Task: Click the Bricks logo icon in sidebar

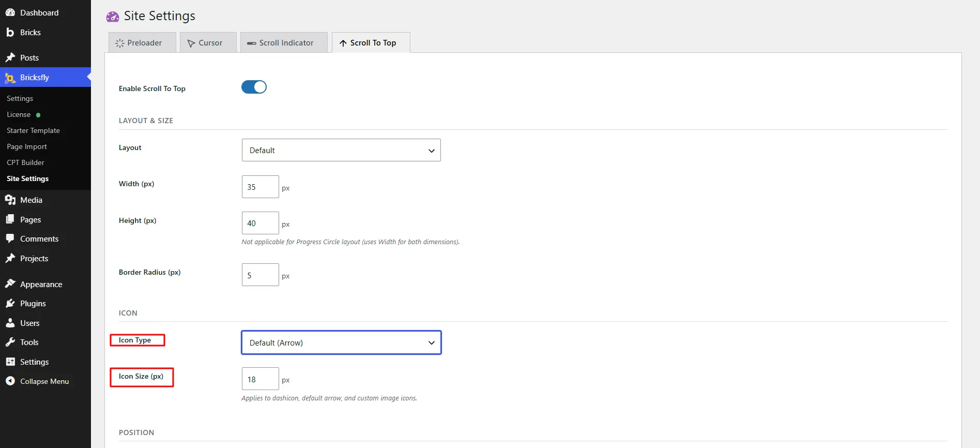Action: click(10, 32)
